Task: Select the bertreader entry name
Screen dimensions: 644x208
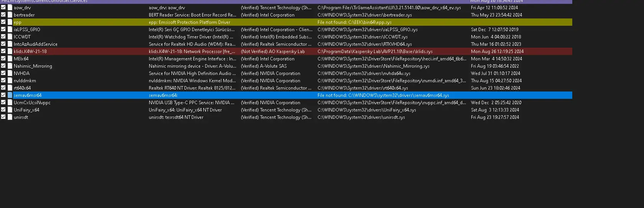Action: tap(24, 15)
